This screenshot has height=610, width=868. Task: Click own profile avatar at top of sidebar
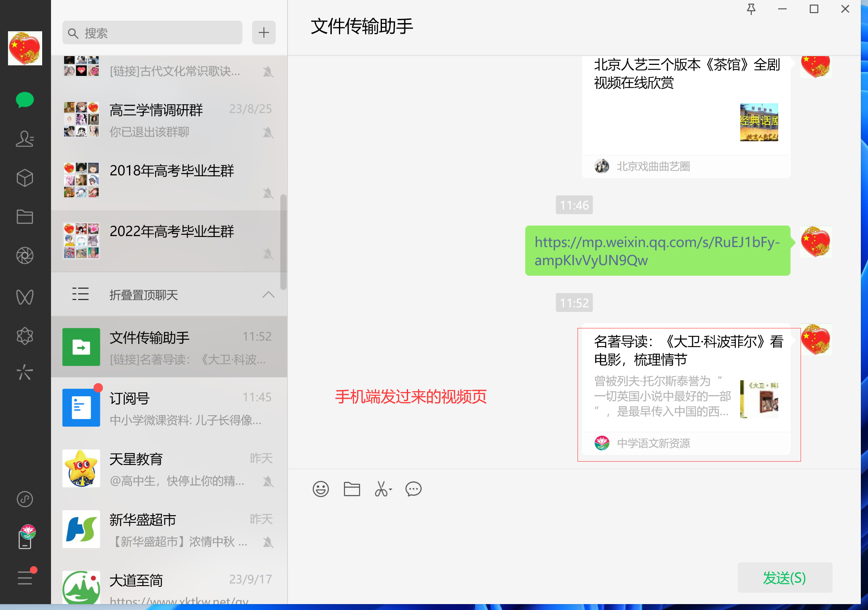(25, 48)
